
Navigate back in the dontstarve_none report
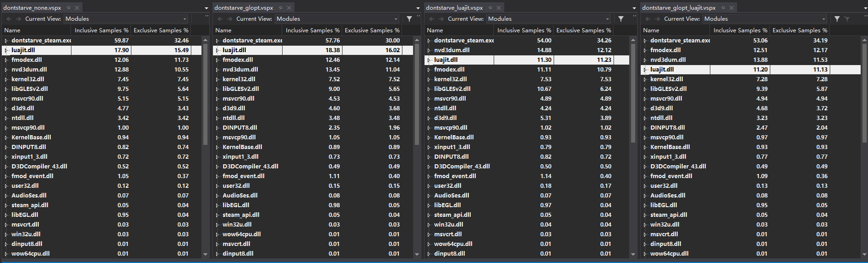[9, 19]
